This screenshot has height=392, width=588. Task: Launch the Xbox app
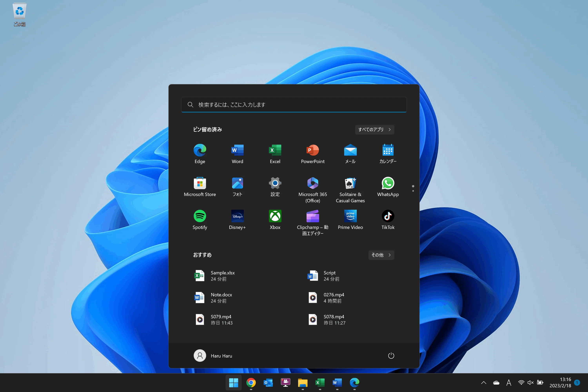point(275,220)
